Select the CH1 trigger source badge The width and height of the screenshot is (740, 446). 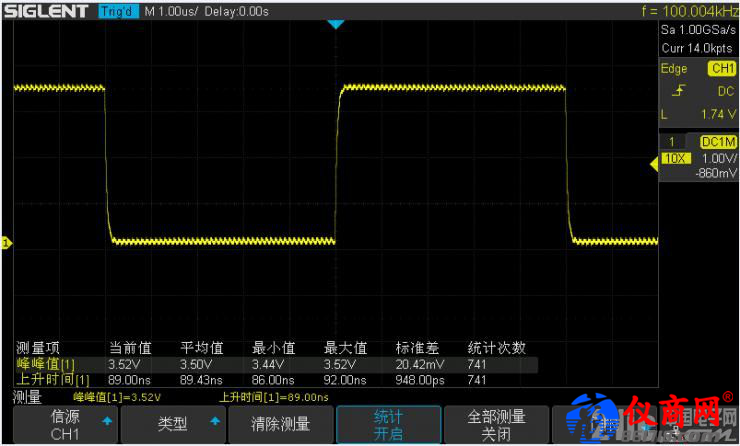(x=721, y=69)
